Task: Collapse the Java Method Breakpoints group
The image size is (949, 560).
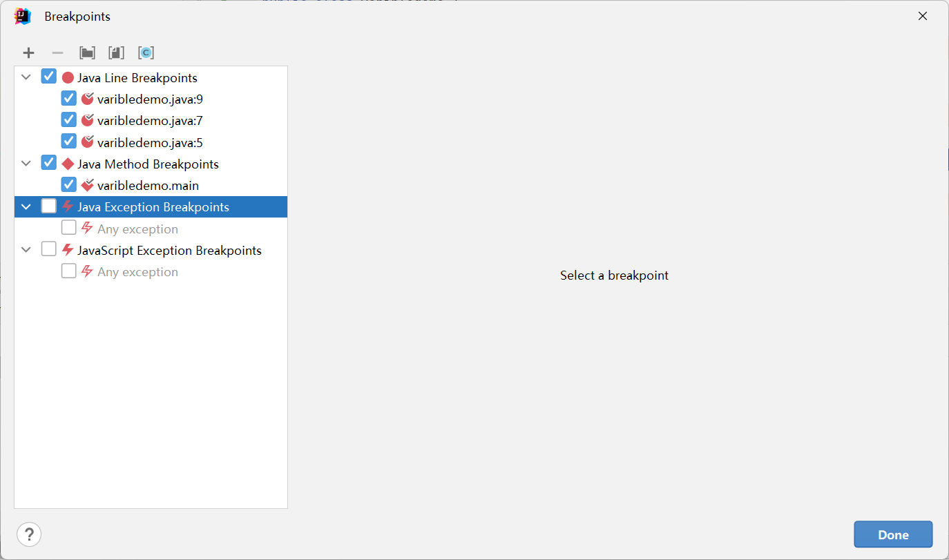Action: point(26,163)
